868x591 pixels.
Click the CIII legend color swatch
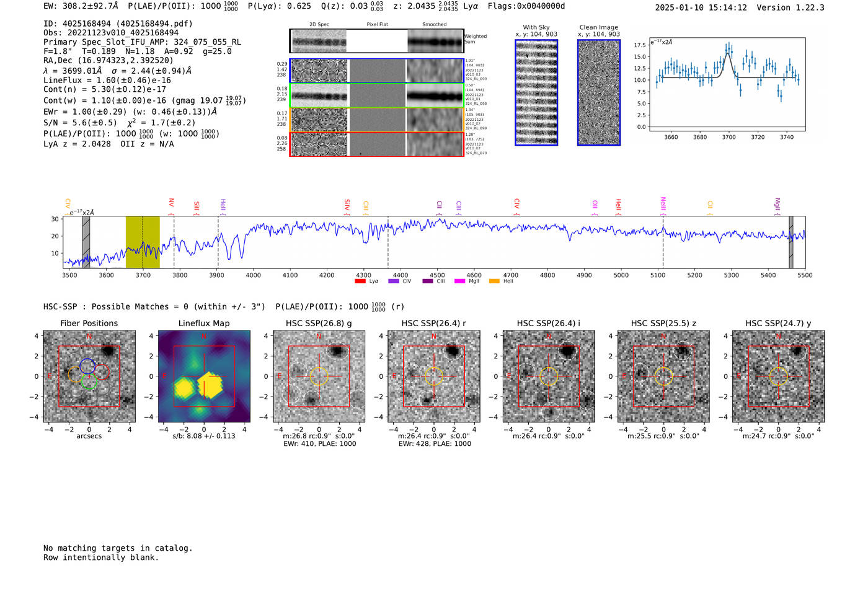[x=428, y=282]
